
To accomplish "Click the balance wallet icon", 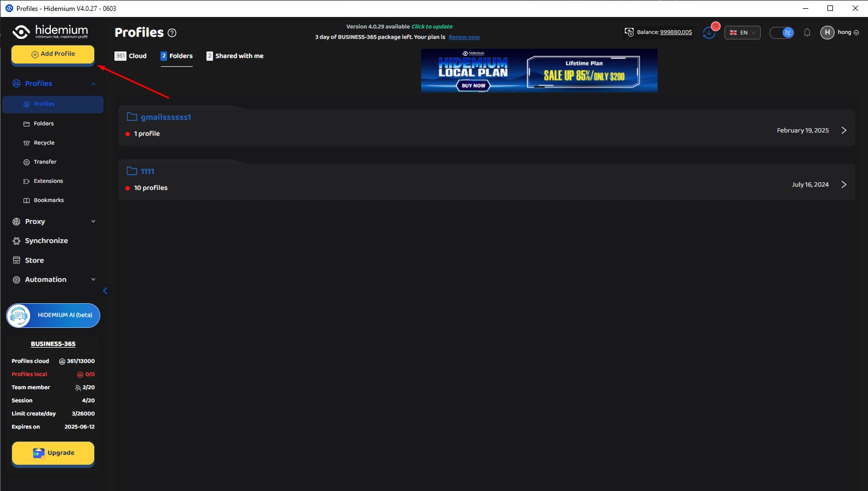I will click(x=629, y=32).
